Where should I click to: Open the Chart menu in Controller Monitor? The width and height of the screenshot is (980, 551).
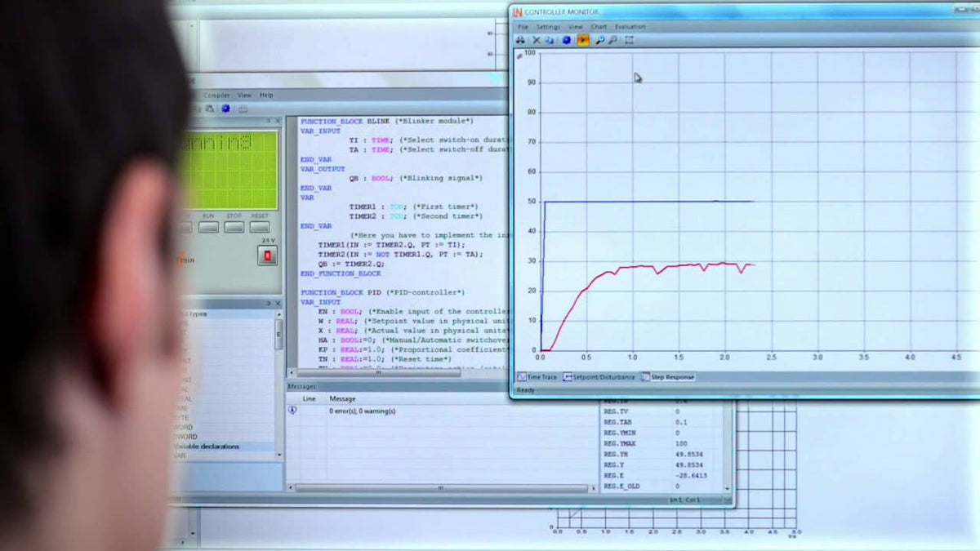[599, 27]
